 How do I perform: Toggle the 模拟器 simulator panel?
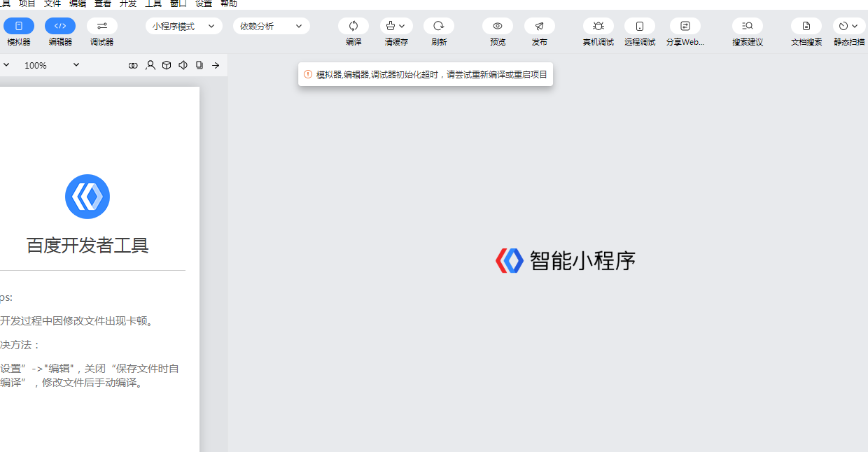click(19, 26)
